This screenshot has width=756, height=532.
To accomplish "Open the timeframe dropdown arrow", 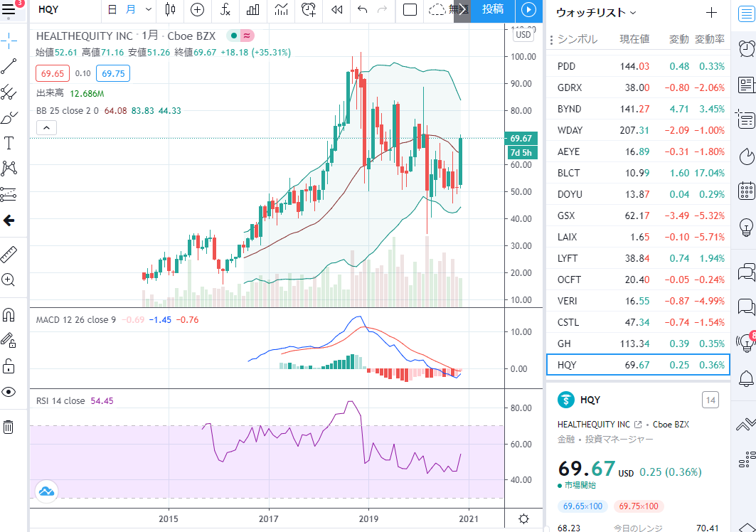I will [x=148, y=9].
